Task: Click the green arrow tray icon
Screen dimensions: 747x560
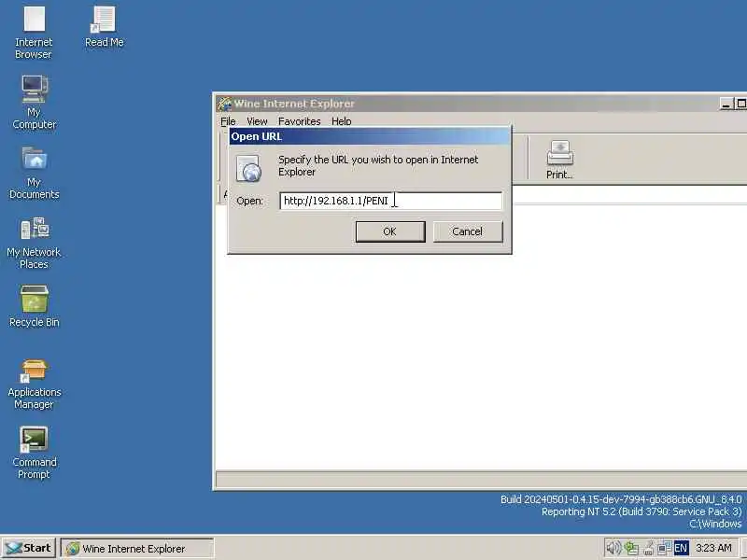Action: [631, 548]
